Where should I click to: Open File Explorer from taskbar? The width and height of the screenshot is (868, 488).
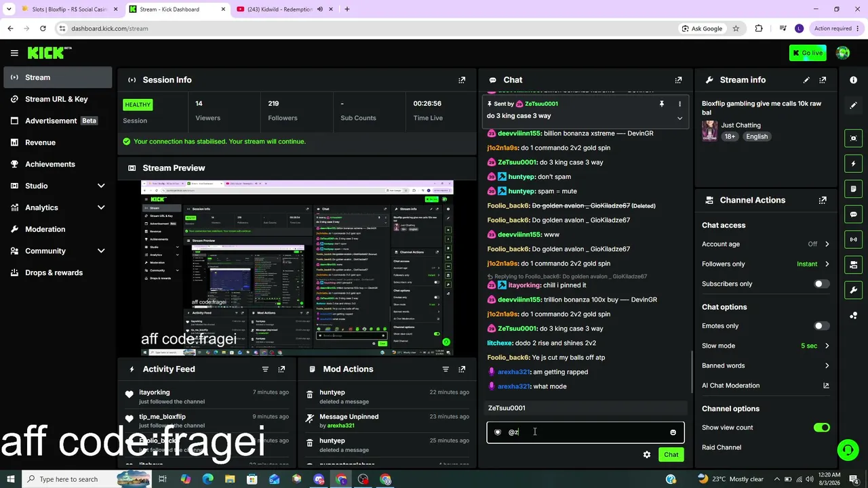[229, 479]
